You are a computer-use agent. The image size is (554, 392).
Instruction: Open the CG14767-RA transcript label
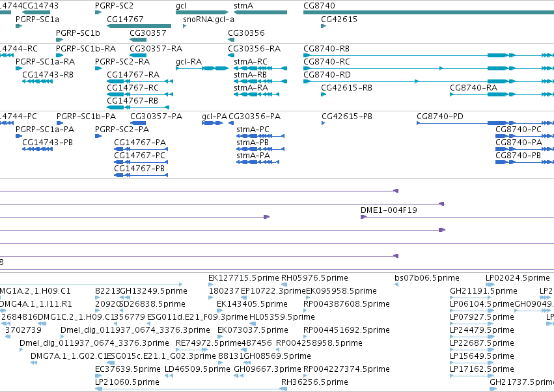tap(133, 75)
